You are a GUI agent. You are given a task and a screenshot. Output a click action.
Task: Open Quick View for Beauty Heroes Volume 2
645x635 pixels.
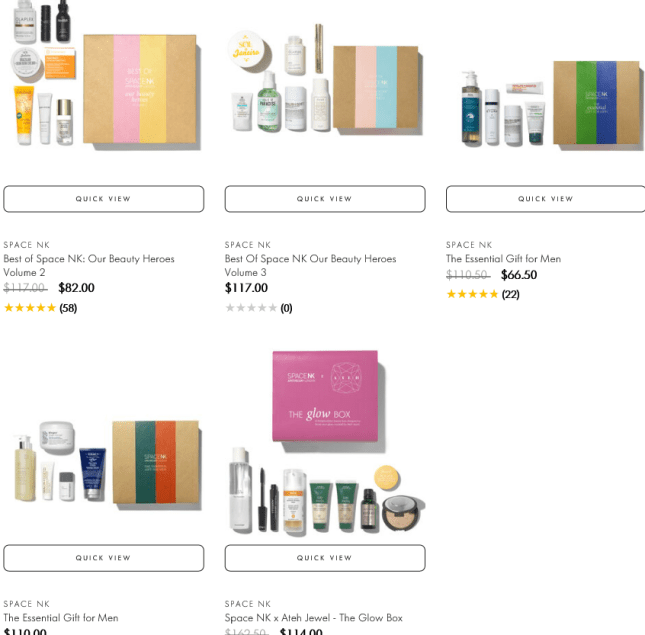104,199
